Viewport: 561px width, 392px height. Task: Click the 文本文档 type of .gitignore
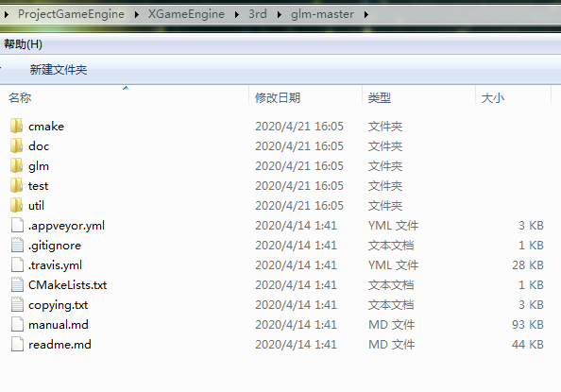coord(391,246)
